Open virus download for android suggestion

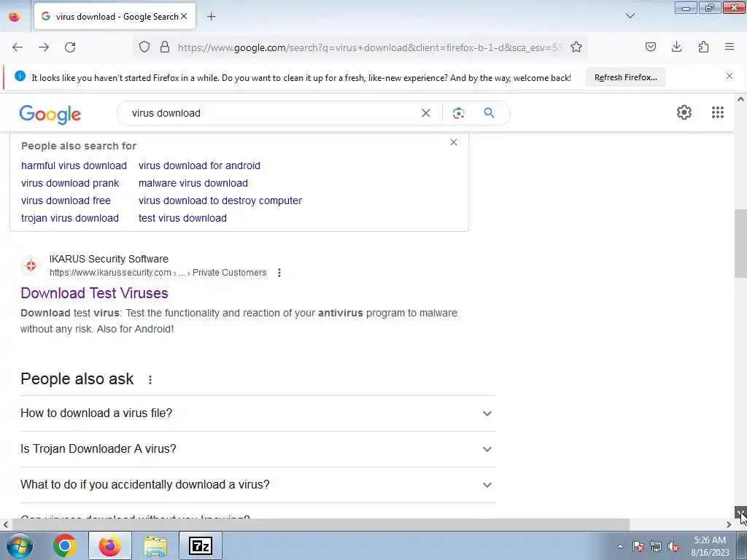[x=199, y=166]
